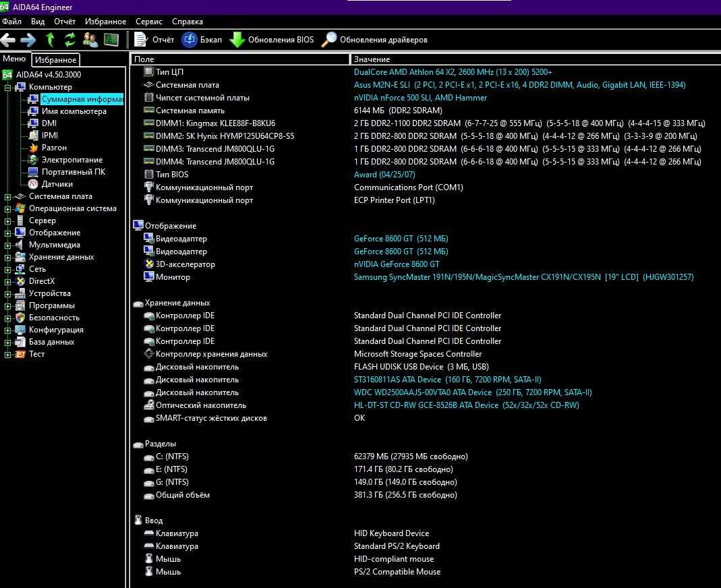Image resolution: width=721 pixels, height=588 pixels.
Task: Select the DIMM1: Kingmax KLEE88F-B8KU6 row
Action: (425, 123)
